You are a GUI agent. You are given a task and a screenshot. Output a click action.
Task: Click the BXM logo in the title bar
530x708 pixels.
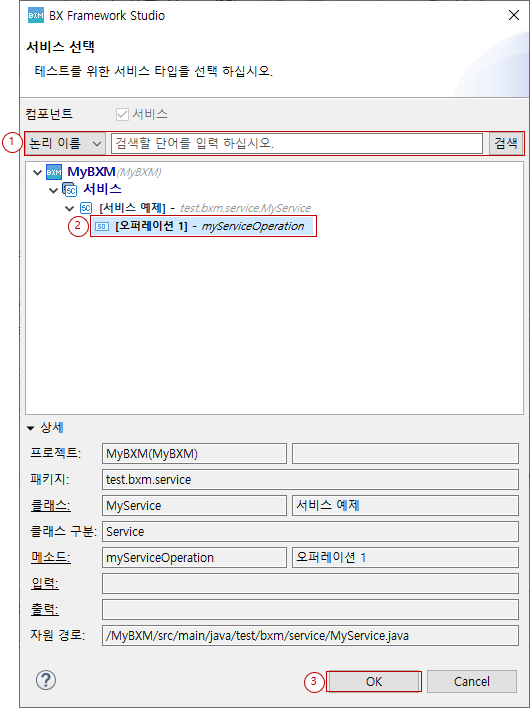click(x=36, y=16)
